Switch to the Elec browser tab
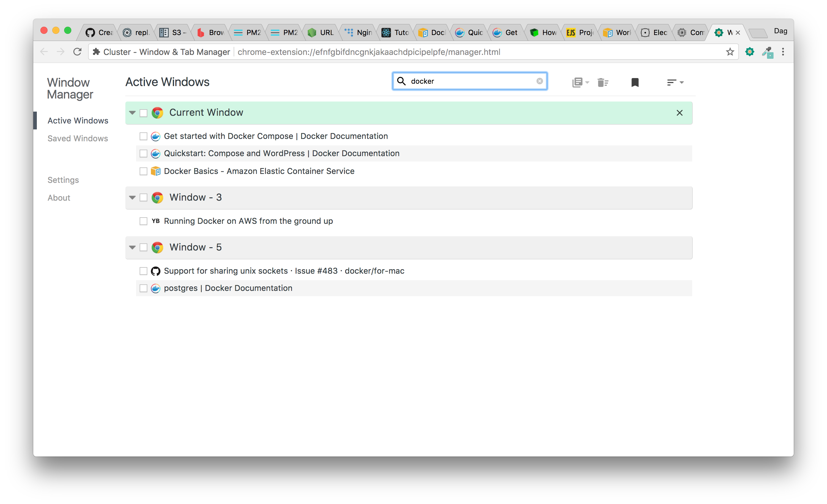 (x=654, y=33)
